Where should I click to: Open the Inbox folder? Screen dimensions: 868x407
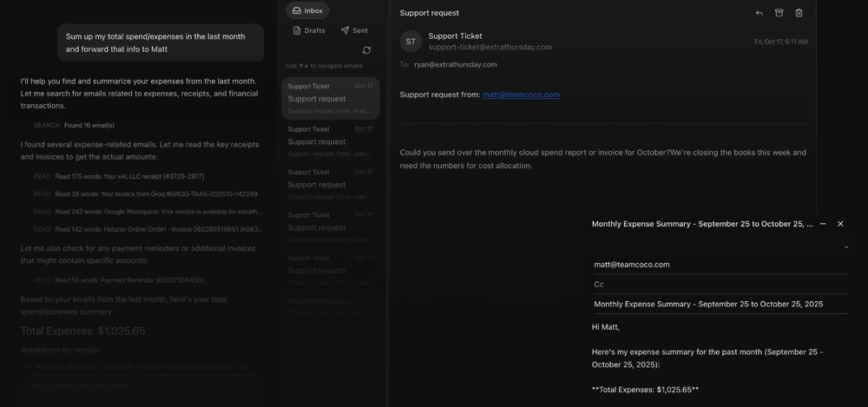coord(307,10)
